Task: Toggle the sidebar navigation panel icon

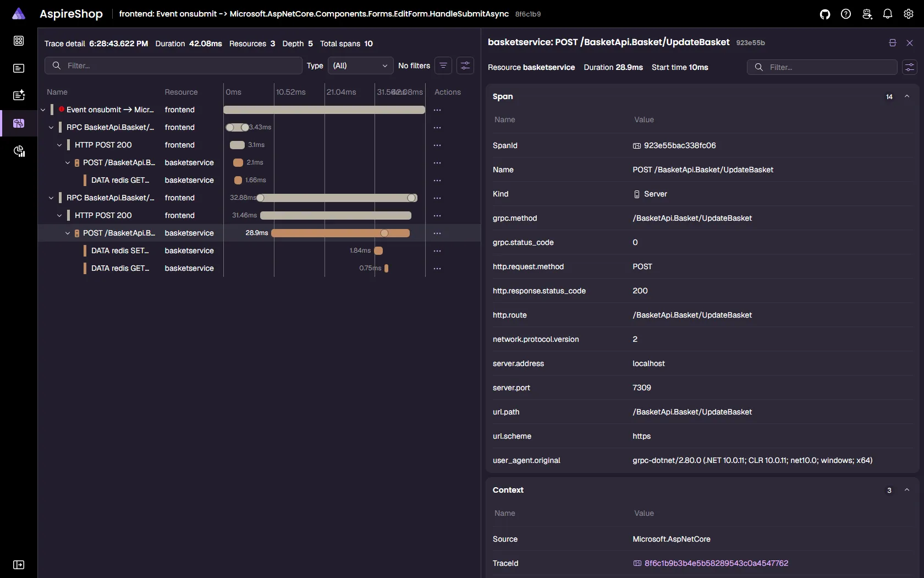Action: (x=19, y=565)
